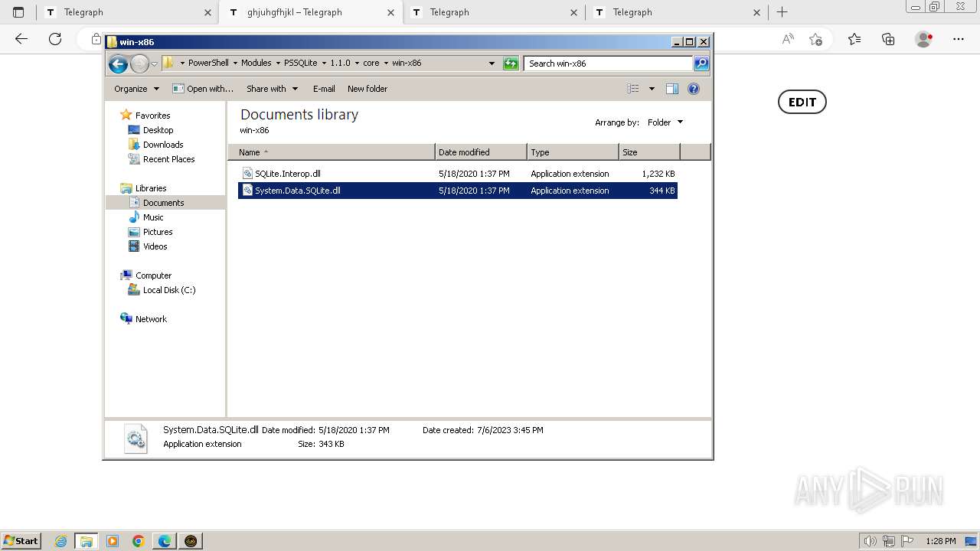980x551 pixels.
Task: Click Open with... toolbar button
Action: 203,89
